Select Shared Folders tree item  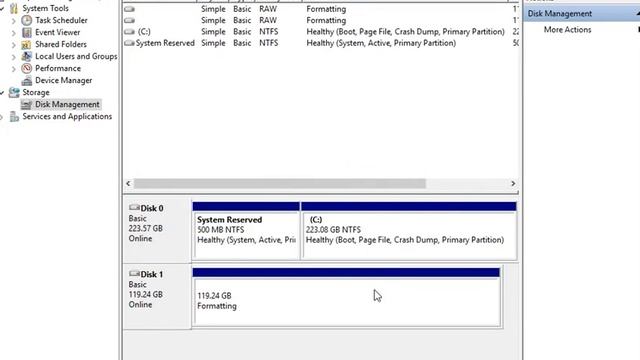click(61, 44)
